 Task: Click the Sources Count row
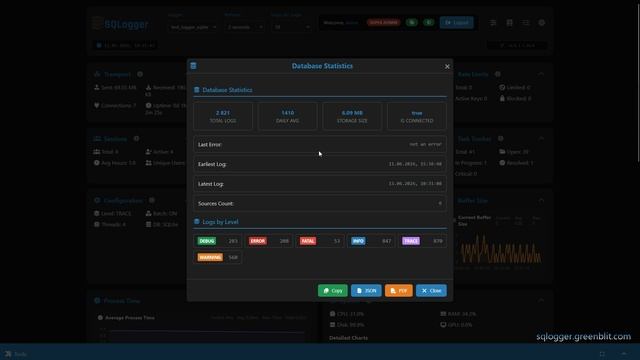click(x=320, y=203)
